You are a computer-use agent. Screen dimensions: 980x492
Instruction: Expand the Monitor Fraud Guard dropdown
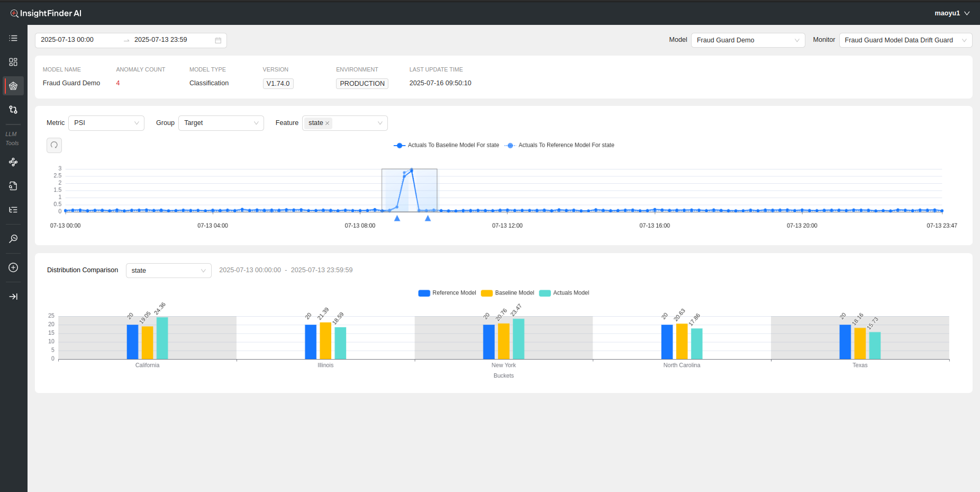(x=905, y=40)
